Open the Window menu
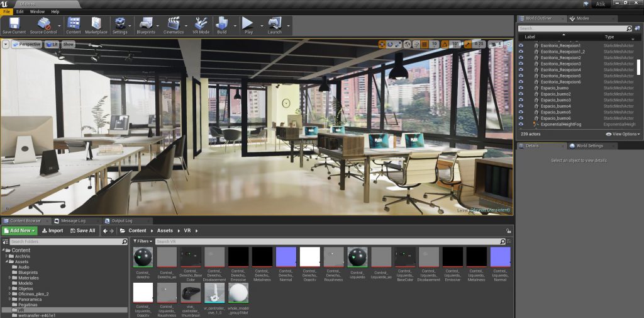The height and width of the screenshot is (318, 644). click(x=37, y=11)
